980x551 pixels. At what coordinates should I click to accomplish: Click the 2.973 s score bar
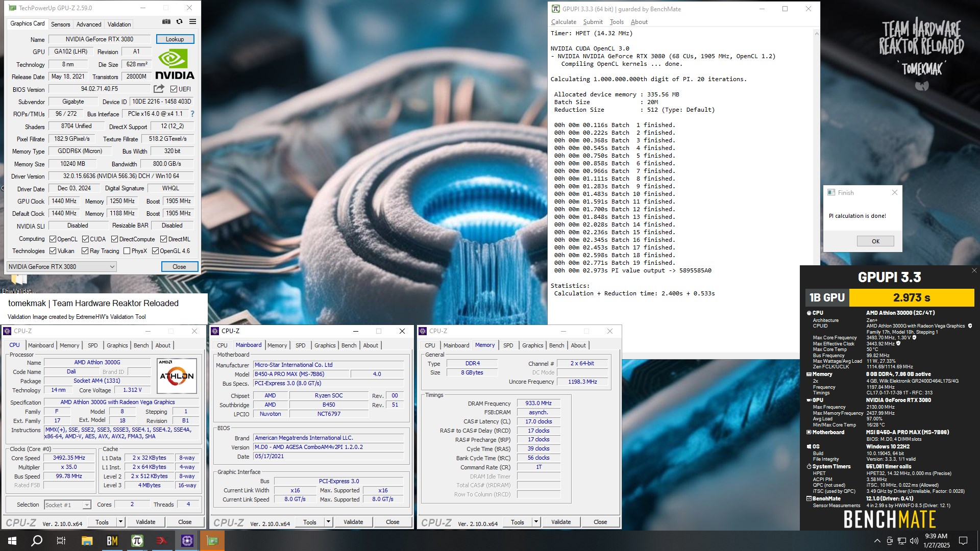pyautogui.click(x=911, y=297)
